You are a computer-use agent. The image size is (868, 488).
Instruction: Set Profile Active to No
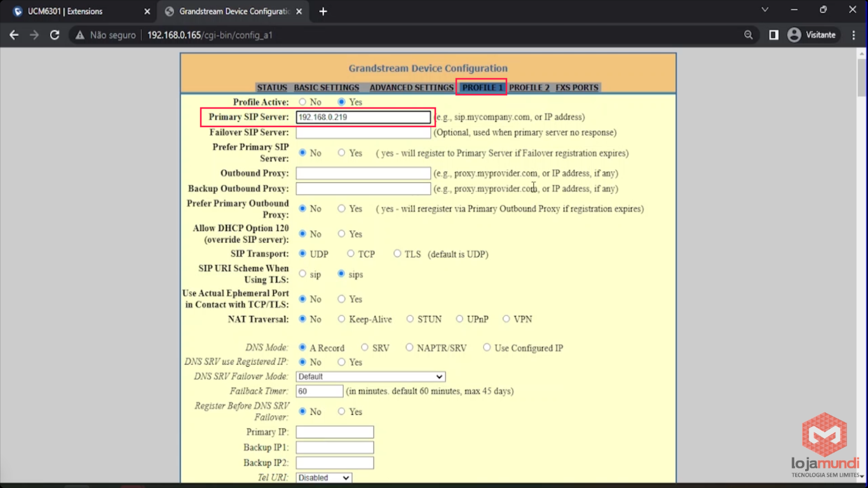302,102
